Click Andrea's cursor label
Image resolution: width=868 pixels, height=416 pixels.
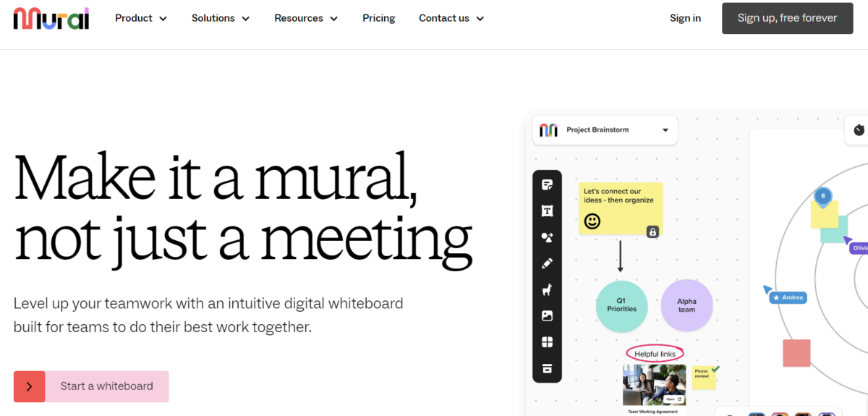[x=788, y=297]
